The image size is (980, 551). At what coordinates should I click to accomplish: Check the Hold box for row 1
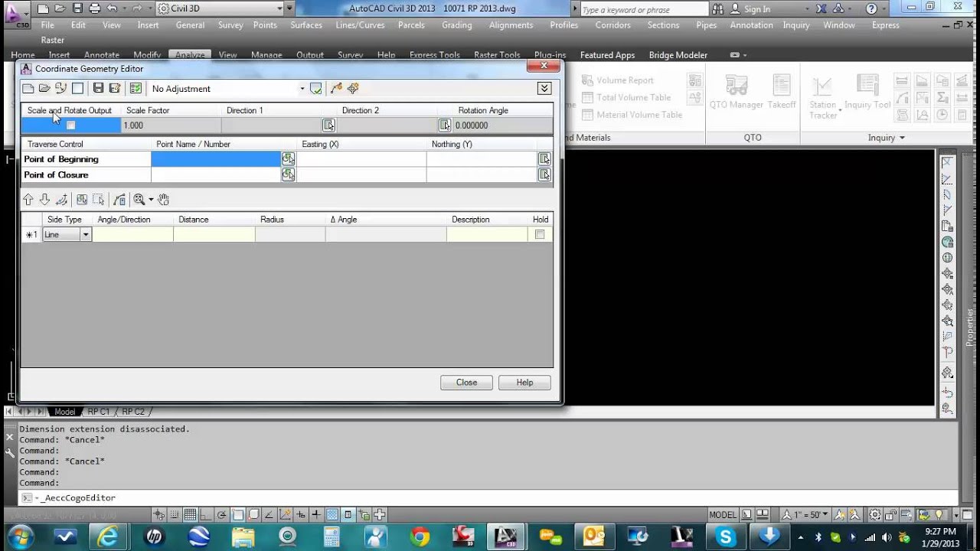(540, 235)
